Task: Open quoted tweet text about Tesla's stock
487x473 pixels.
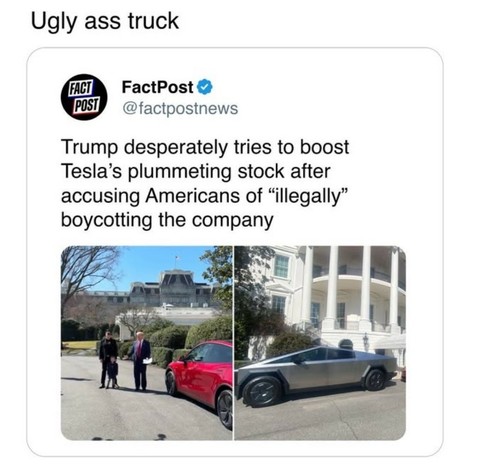Action: 205,184
